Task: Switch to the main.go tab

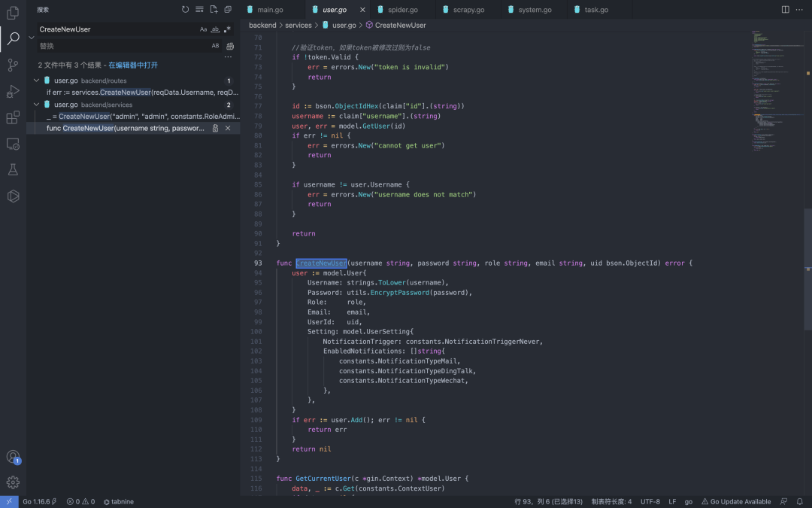Action: point(271,10)
